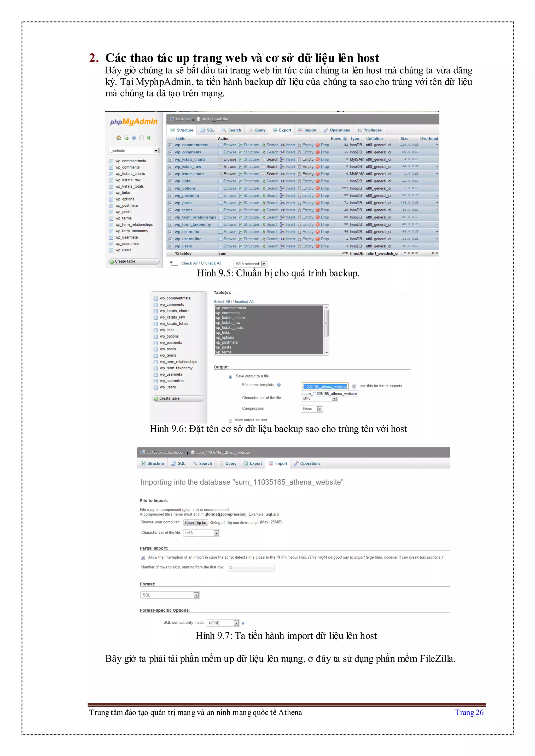
Task: Open the Privileges tab
Action: click(369, 130)
